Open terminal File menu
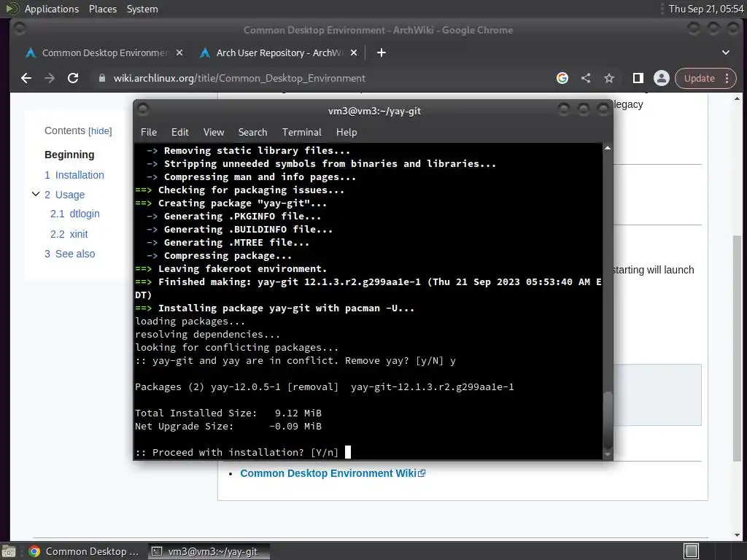The image size is (747, 560). 149,132
